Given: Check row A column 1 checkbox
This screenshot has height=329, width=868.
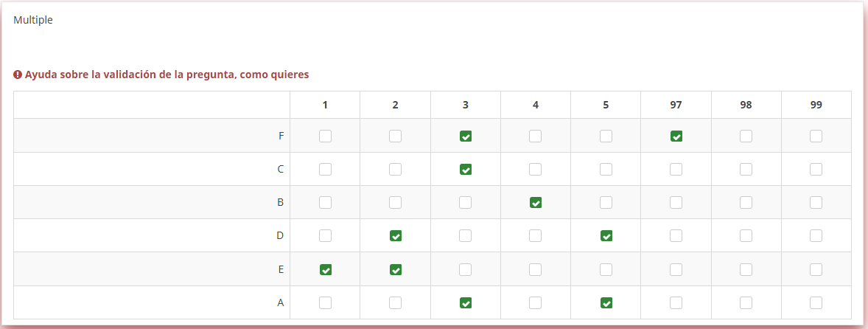Looking at the screenshot, I should point(325,302).
